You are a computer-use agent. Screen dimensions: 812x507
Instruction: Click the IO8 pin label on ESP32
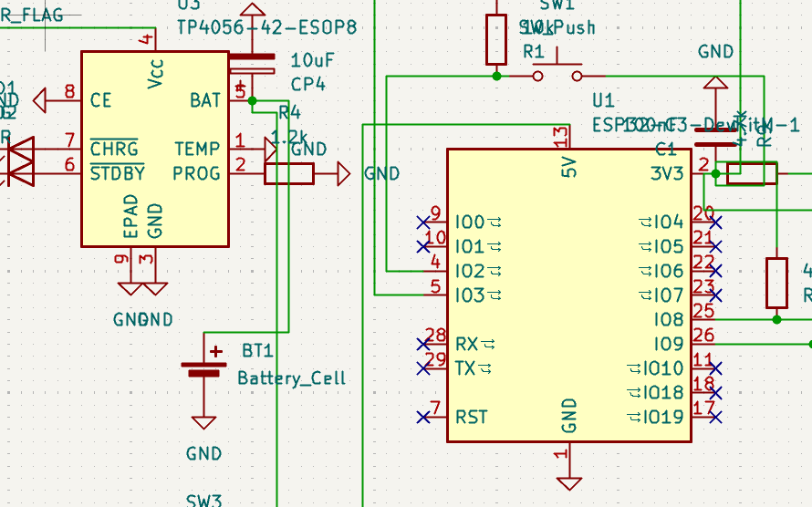pos(668,320)
